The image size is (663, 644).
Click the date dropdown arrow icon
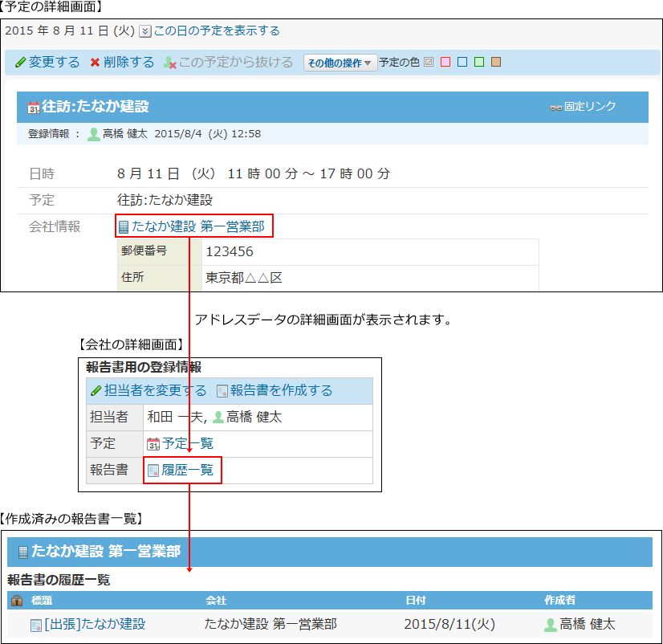coord(145,31)
